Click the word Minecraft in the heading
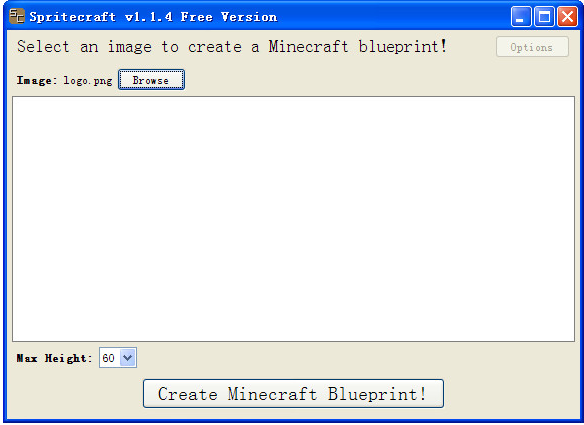The image size is (584, 425). pyautogui.click(x=308, y=47)
